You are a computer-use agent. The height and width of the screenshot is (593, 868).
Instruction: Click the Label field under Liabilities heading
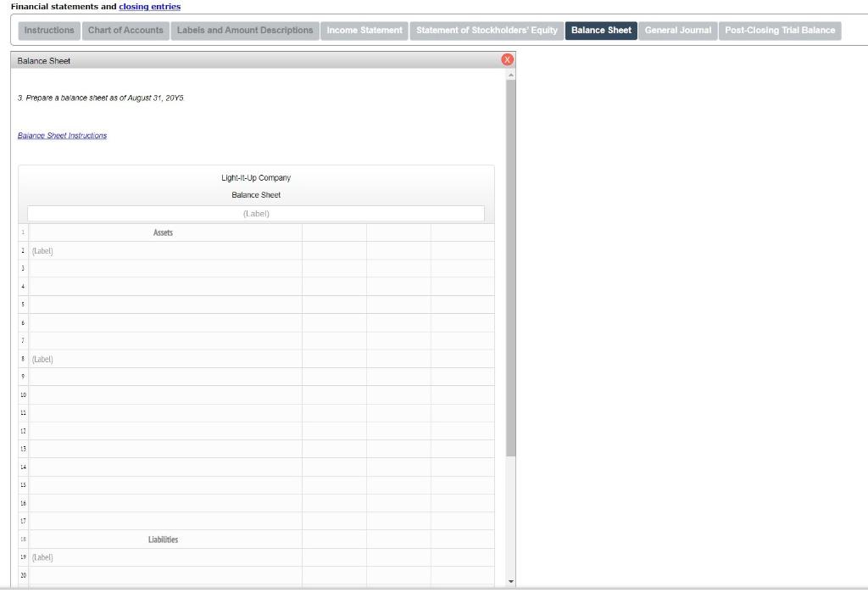click(127, 557)
